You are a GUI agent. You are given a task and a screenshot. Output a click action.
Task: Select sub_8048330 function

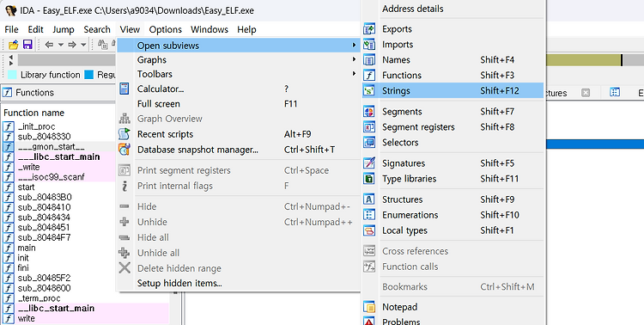tap(44, 137)
